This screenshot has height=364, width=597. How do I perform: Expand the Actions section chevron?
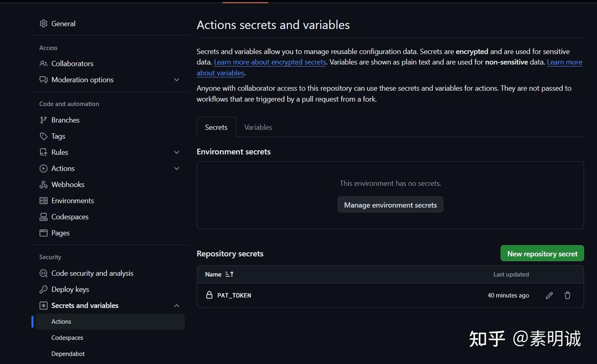(x=177, y=169)
